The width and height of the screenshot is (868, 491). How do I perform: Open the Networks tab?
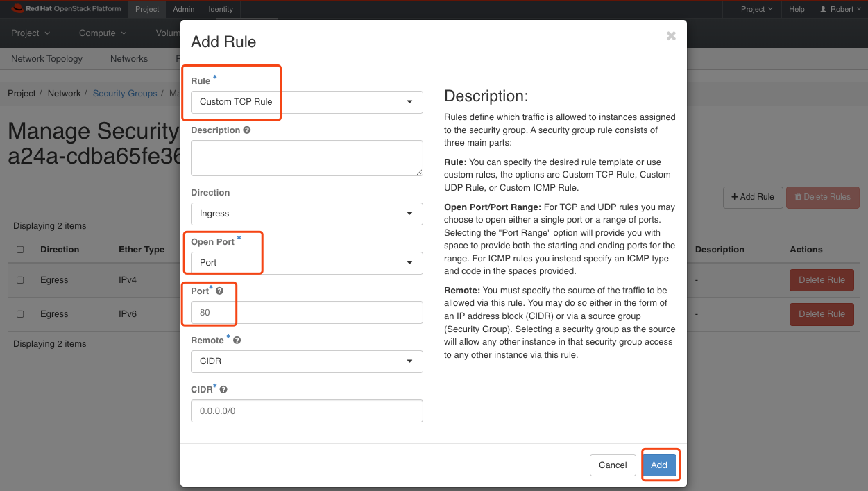[x=128, y=59]
